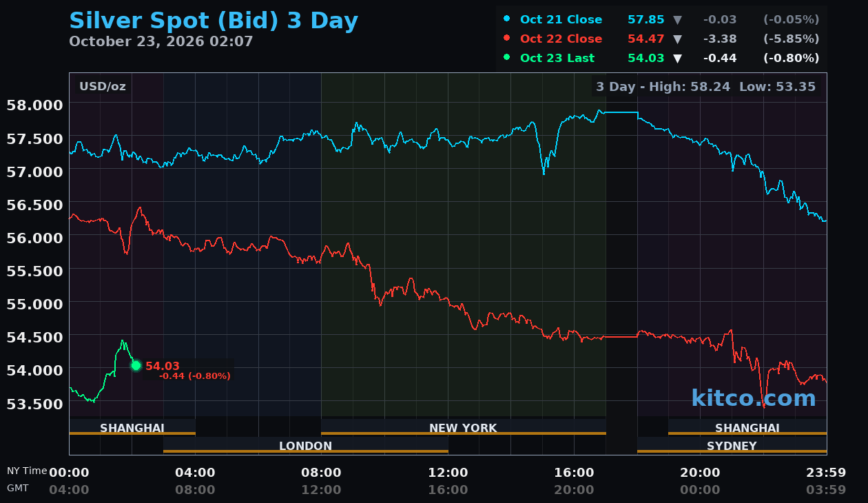
Task: Click the 57.85 close value
Action: [x=646, y=19]
